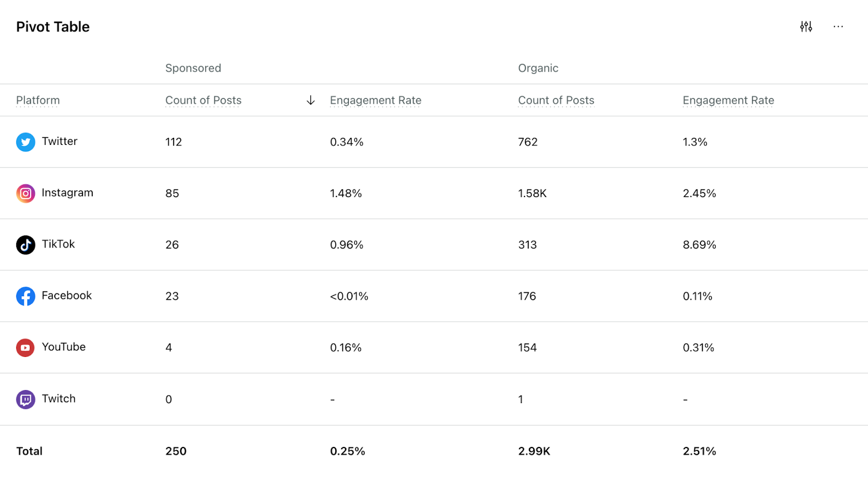Sort by Organic Engagement Rate header

pos(728,100)
